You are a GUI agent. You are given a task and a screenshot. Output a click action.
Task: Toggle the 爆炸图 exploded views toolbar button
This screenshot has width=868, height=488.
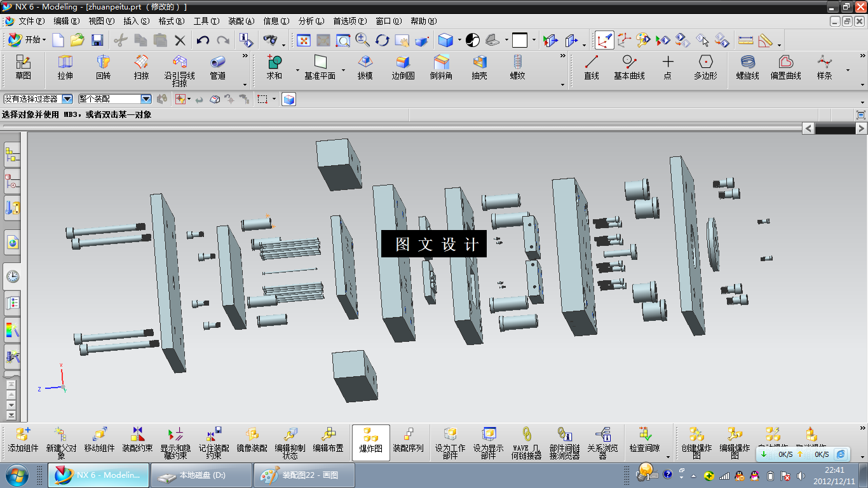[x=370, y=442]
